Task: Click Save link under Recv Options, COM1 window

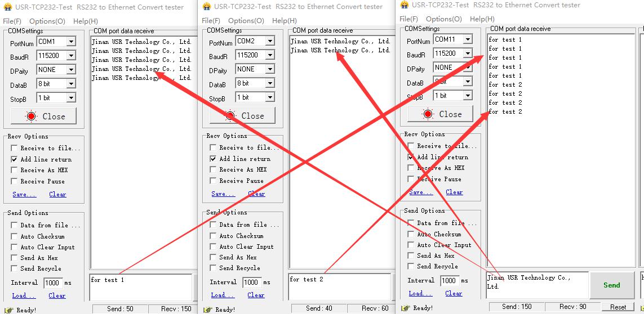Action: [24, 195]
